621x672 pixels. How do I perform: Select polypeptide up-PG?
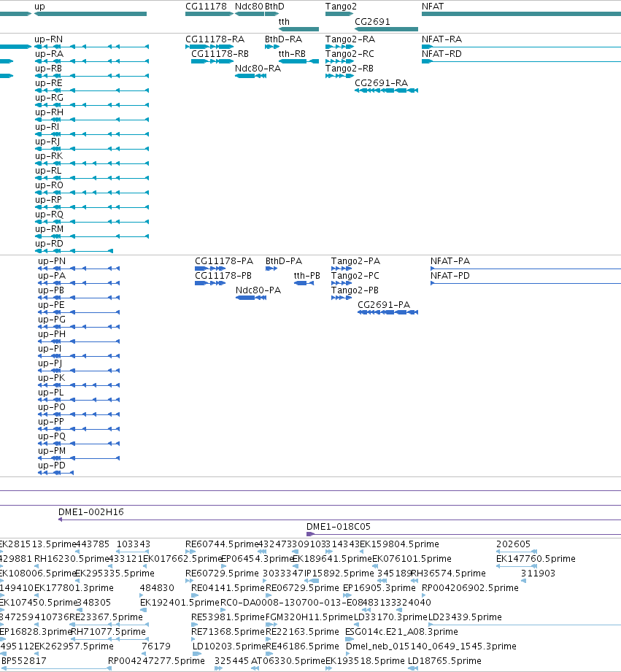(x=79, y=327)
